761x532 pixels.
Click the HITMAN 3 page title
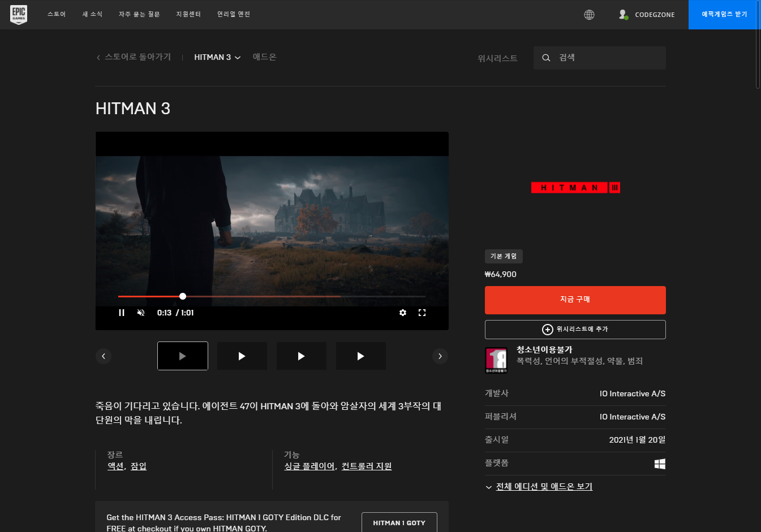[x=133, y=109]
